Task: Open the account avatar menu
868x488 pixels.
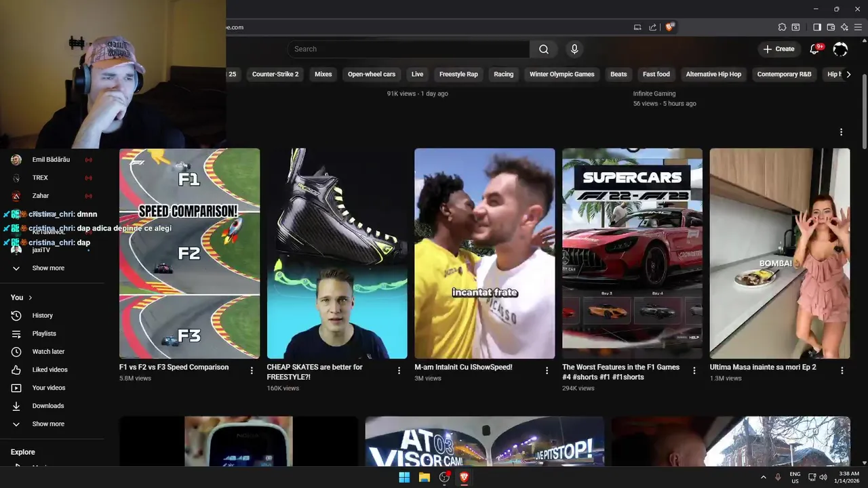Action: [x=840, y=49]
